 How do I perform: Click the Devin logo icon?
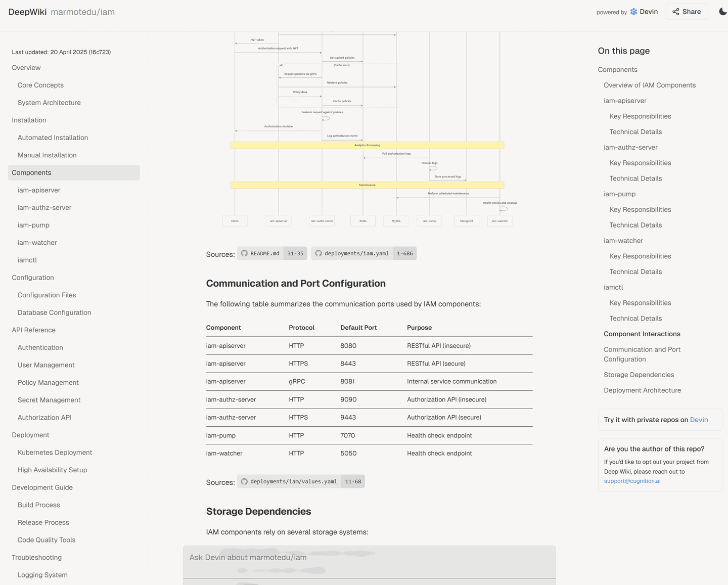click(633, 12)
